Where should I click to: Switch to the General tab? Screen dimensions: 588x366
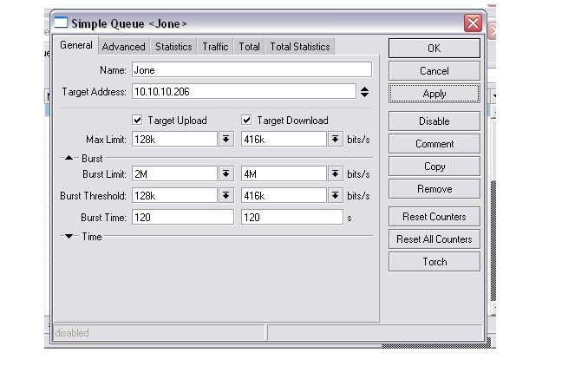(76, 45)
